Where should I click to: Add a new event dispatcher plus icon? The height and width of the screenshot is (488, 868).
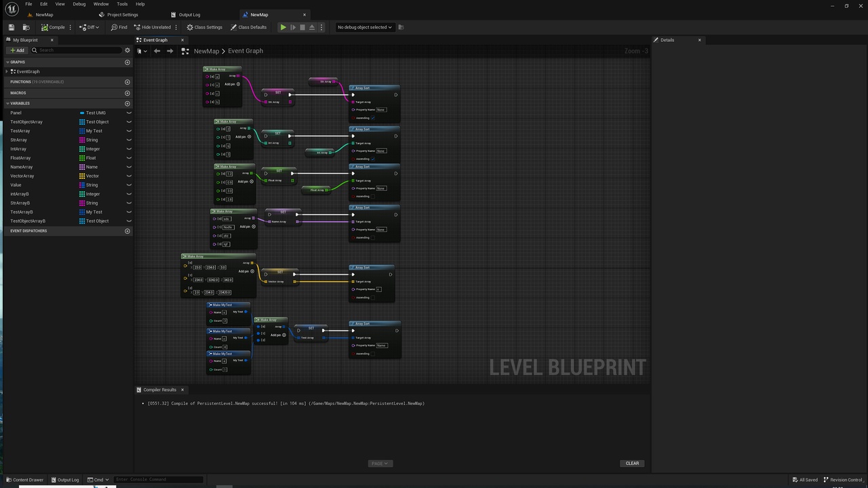pos(127,231)
